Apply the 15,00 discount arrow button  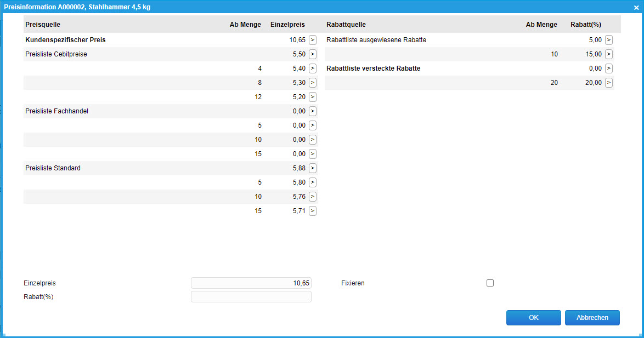(609, 54)
